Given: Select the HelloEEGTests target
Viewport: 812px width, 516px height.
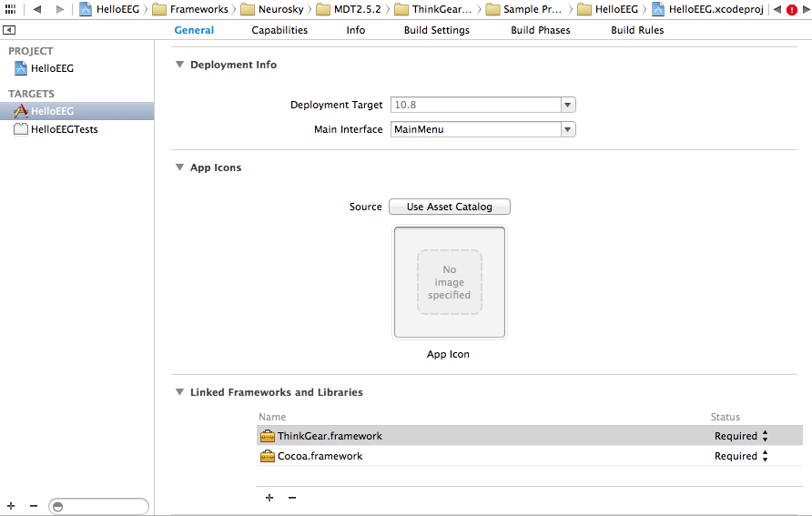Looking at the screenshot, I should point(64,129).
